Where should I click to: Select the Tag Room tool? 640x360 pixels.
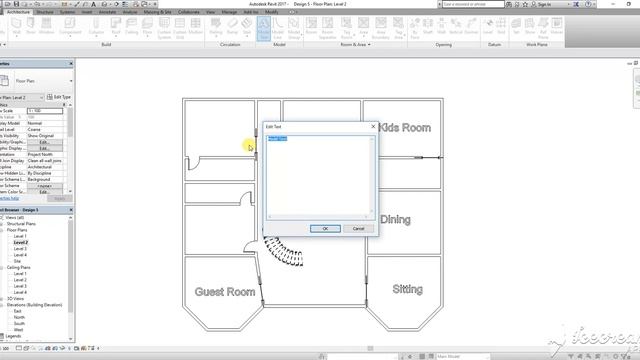(347, 28)
